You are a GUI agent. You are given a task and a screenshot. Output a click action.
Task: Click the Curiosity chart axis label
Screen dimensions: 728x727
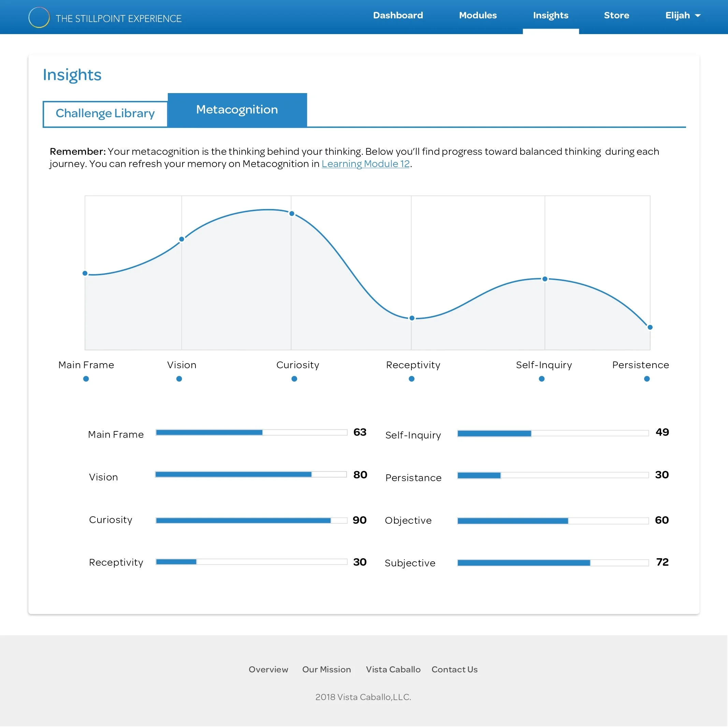click(x=298, y=365)
